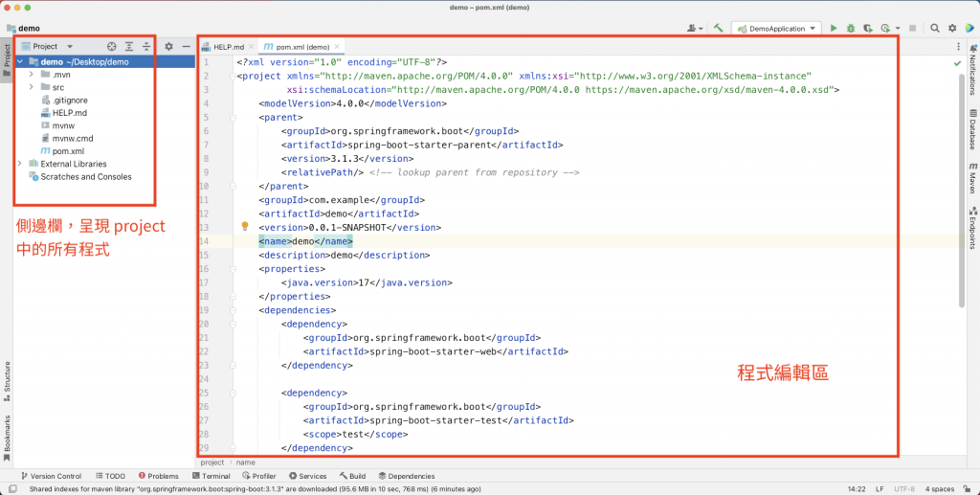Open the editor tabs three-dot menu
The width and height of the screenshot is (980, 495).
coord(958,46)
